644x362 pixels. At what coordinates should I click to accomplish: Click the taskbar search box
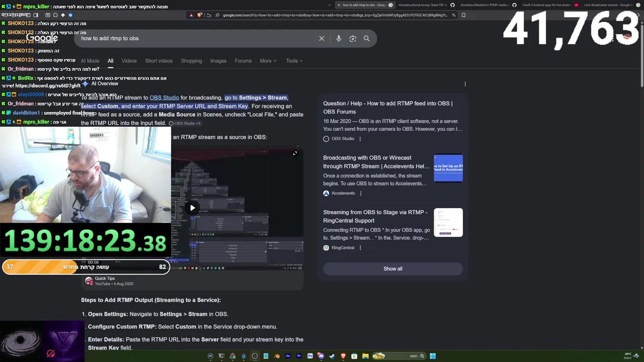click(399, 356)
